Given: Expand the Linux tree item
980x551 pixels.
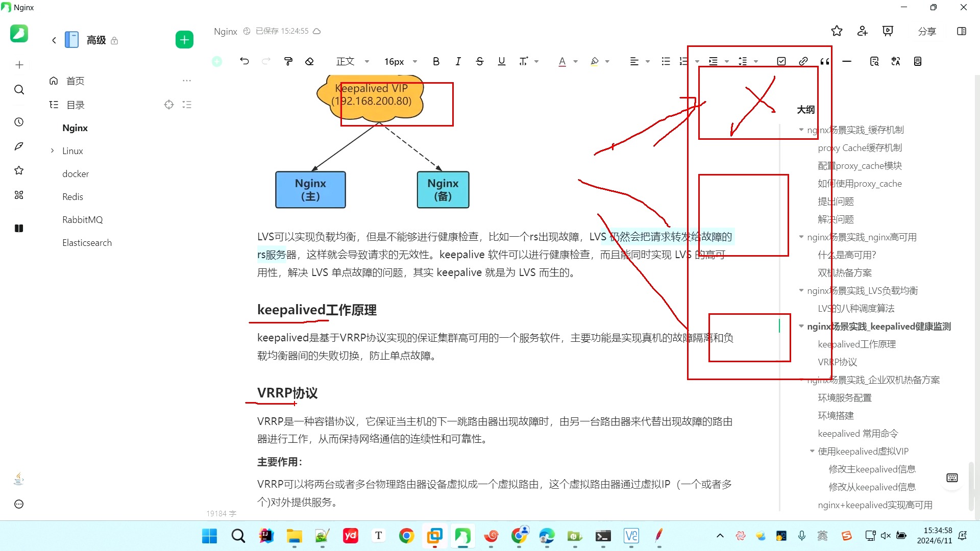Looking at the screenshot, I should [x=52, y=151].
